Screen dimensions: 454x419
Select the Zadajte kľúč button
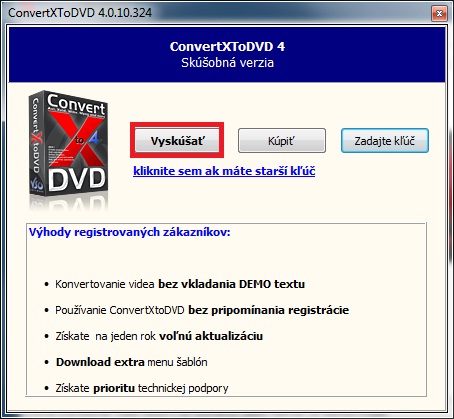click(x=385, y=141)
